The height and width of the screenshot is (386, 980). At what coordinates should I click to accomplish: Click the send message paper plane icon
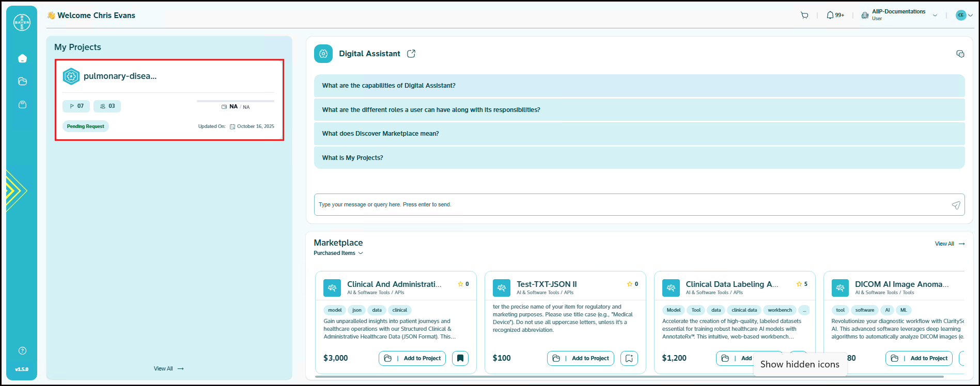(956, 205)
